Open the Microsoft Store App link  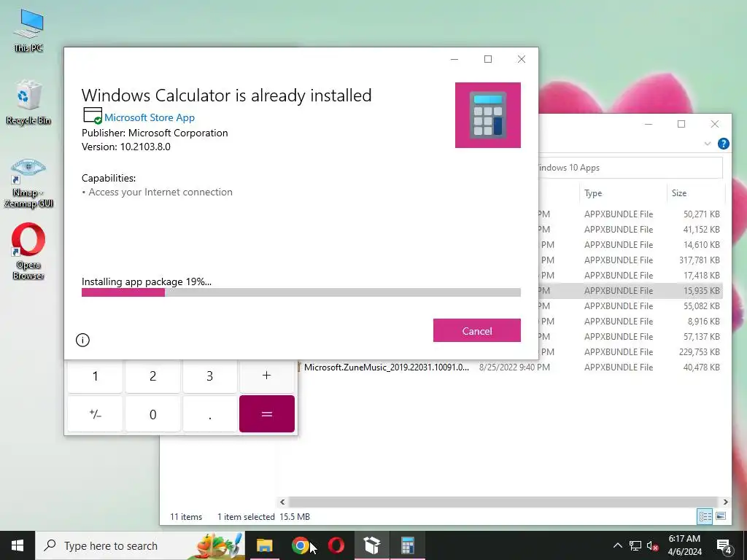149,117
